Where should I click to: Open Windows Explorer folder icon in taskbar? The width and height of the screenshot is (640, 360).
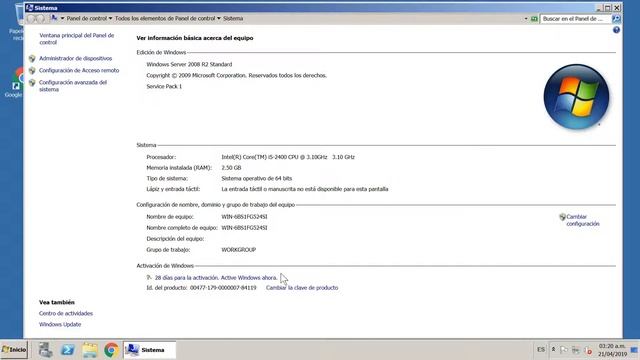(x=90, y=350)
